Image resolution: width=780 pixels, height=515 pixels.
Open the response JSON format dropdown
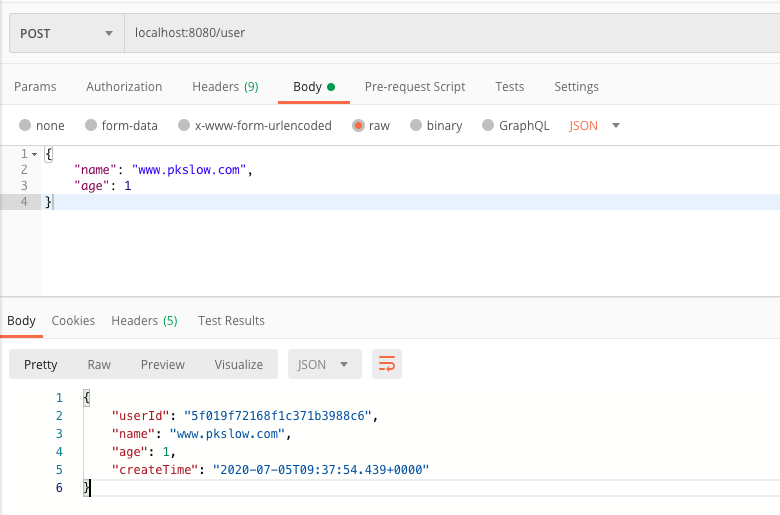pos(324,364)
